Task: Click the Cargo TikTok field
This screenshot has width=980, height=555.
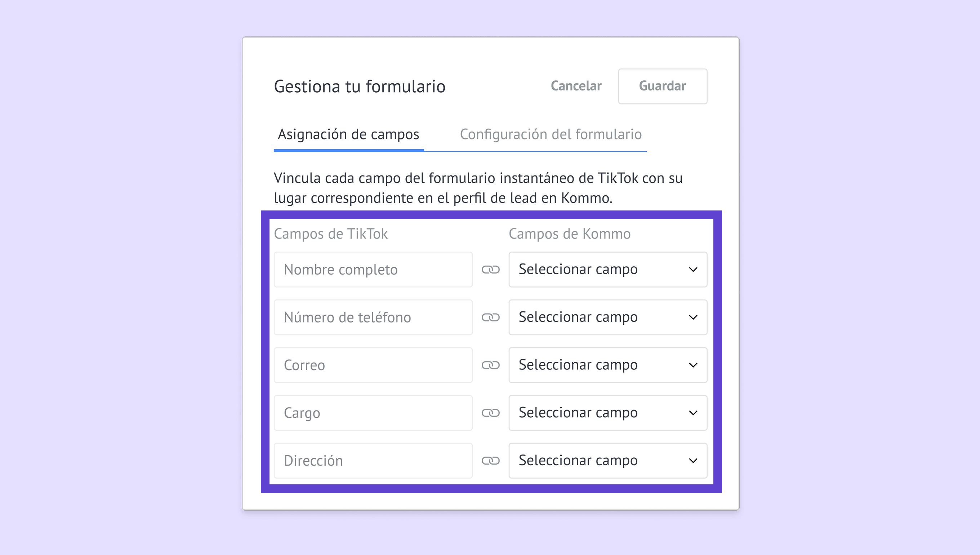Action: [373, 413]
